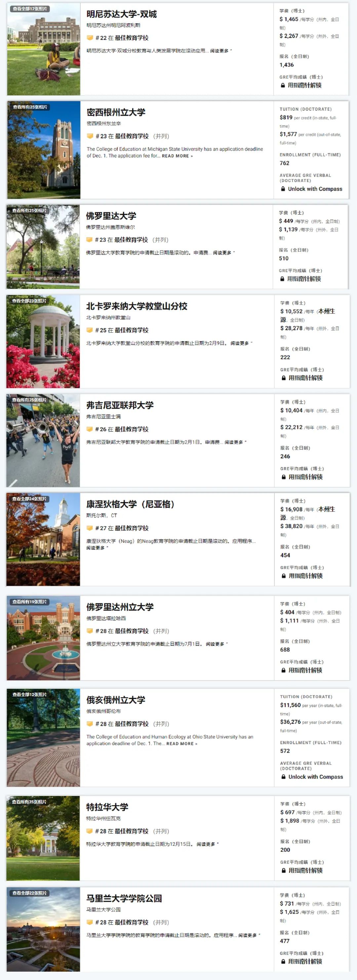The height and width of the screenshot is (980, 357).
Task: Click lock icon in 佛罗里达州立大学 GRE section
Action: 283,670
